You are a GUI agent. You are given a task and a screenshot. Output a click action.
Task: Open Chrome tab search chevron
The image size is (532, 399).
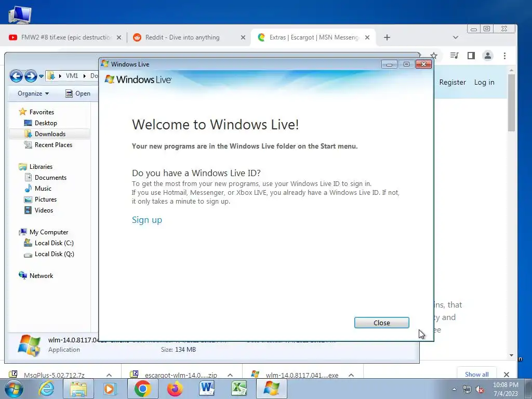pos(456,37)
